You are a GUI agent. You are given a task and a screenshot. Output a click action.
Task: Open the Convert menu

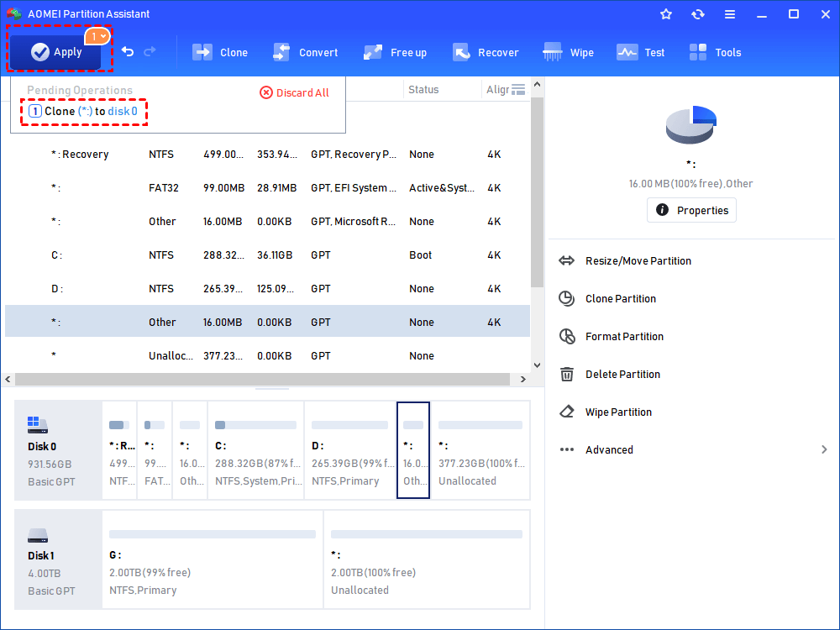coord(306,52)
